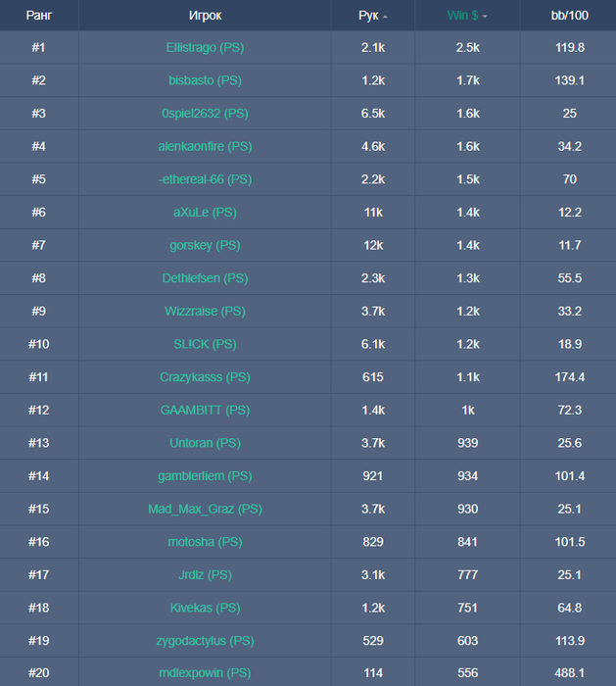Open aXuLe (PS) player page
The height and width of the screenshot is (686, 616).
(x=205, y=213)
